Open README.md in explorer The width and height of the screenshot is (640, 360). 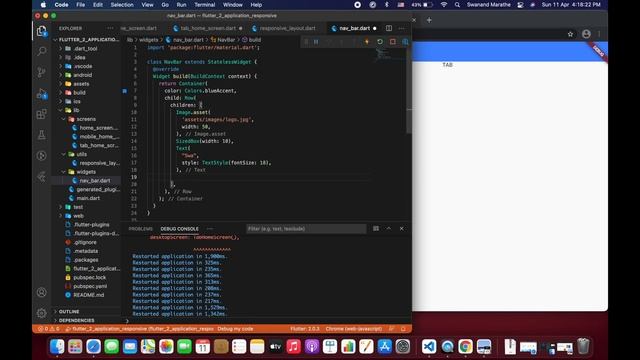point(89,295)
